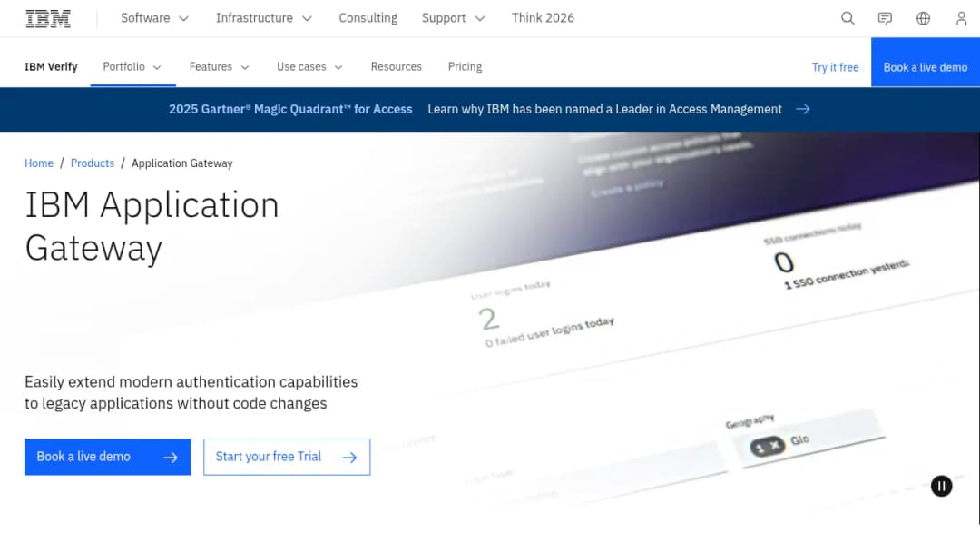Expand the Software menu
This screenshot has width=980, height=552.
tap(154, 18)
